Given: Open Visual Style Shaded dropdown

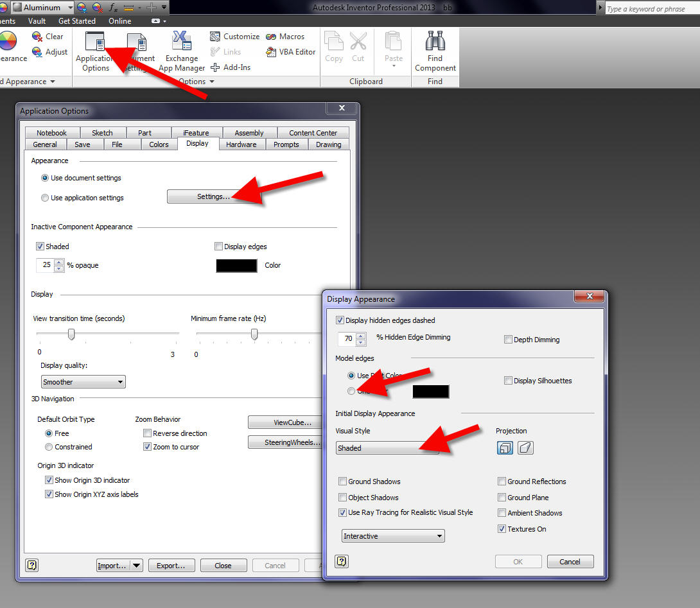Looking at the screenshot, I should [x=387, y=447].
